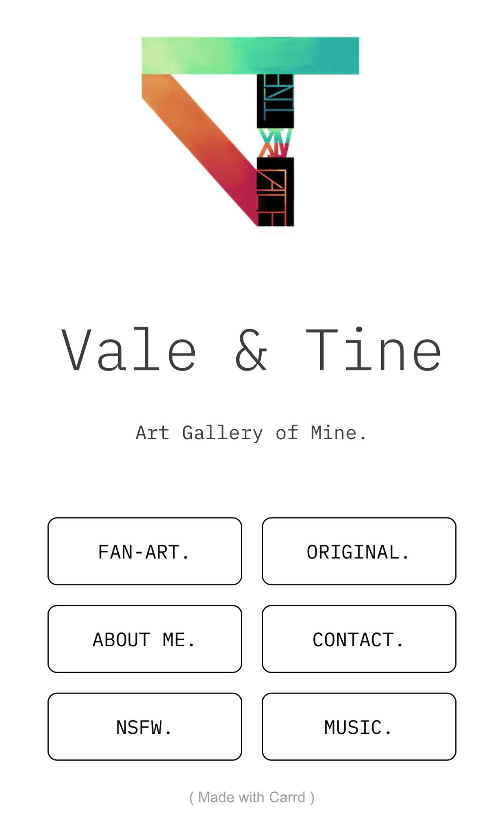The height and width of the screenshot is (833, 504).
Task: Click the word Mine in the subtitle
Action: (x=334, y=433)
